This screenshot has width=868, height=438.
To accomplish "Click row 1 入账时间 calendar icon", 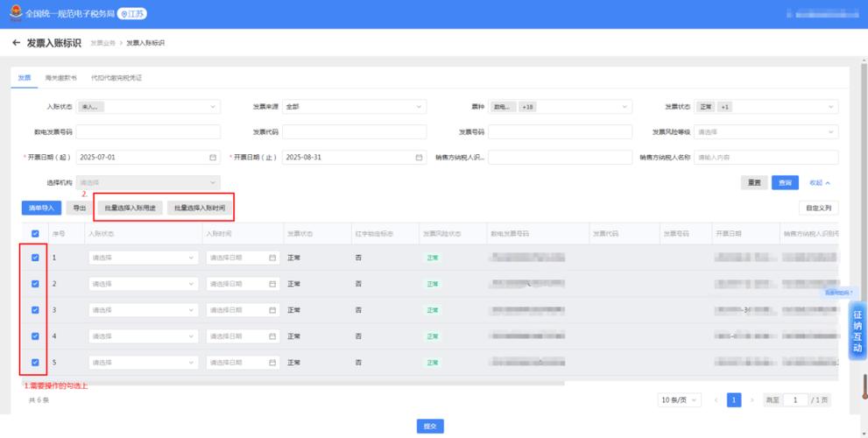I will click(272, 258).
